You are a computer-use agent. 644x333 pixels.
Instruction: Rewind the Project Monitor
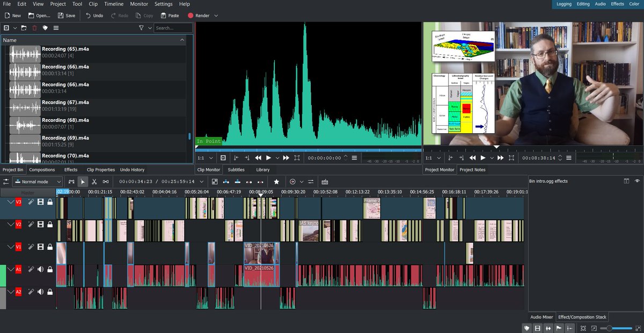(x=472, y=158)
